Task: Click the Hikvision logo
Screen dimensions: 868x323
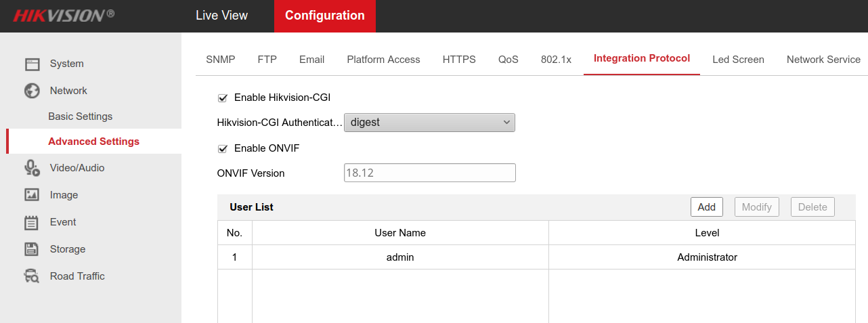Action: tap(64, 15)
